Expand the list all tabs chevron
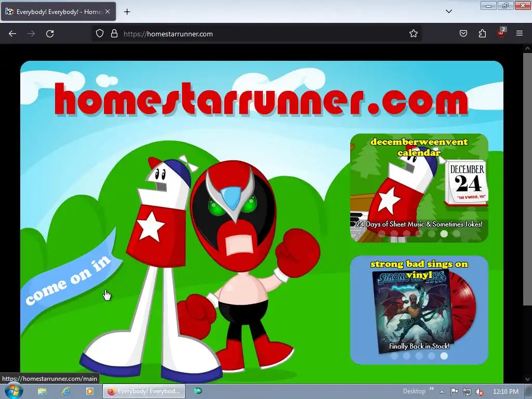This screenshot has height=399, width=532. click(449, 11)
